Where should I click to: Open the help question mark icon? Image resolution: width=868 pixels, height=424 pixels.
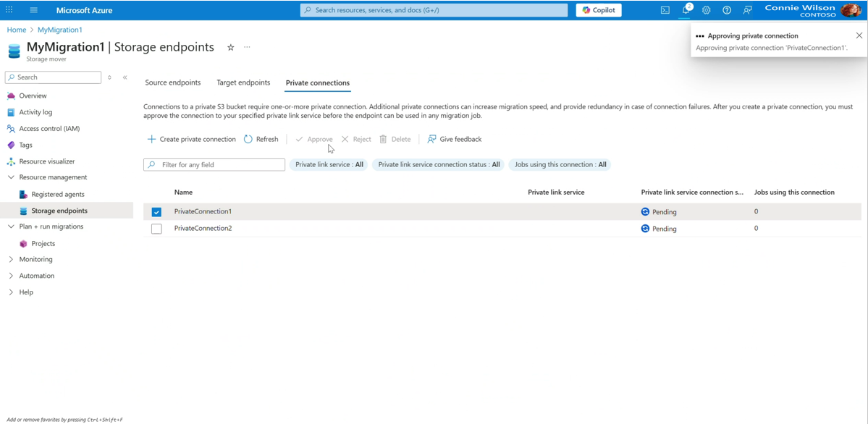[x=727, y=10]
